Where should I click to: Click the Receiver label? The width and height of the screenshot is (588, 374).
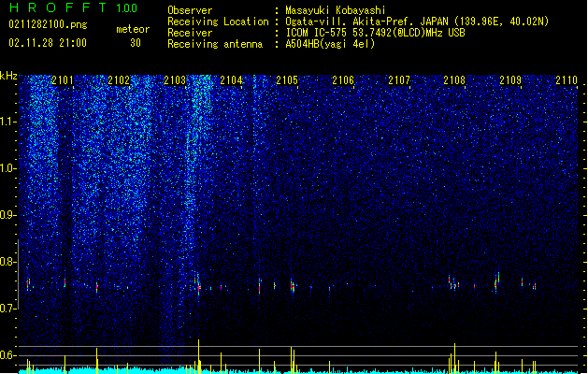190,33
